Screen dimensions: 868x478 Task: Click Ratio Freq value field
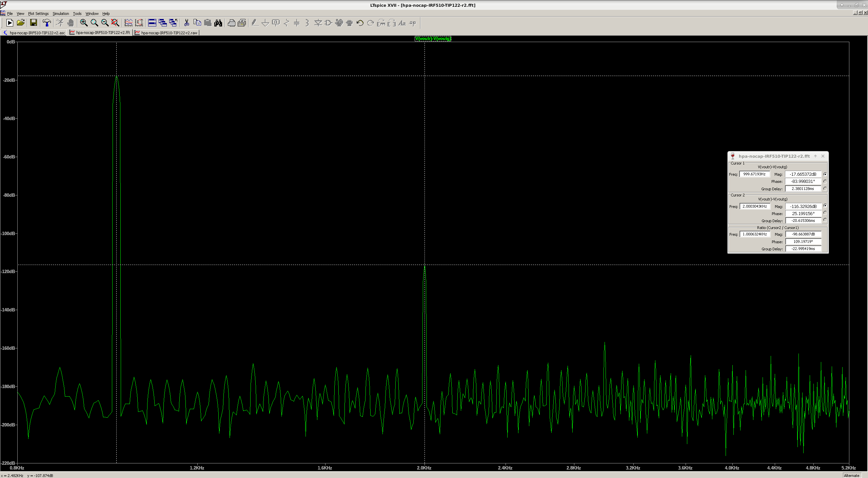tap(754, 234)
